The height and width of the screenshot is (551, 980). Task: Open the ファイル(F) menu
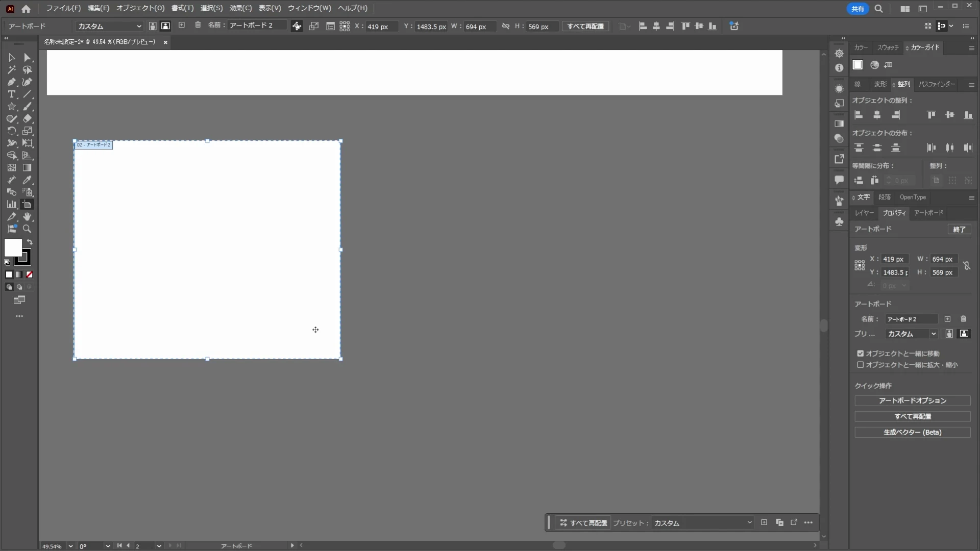(x=63, y=8)
